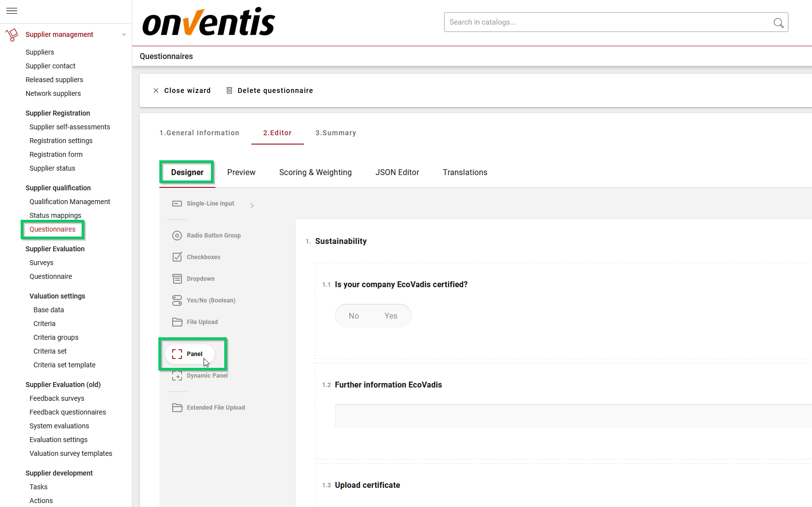Set EcoVadis certified answer to Yes
Screen dimensions: 812x507
(x=391, y=316)
